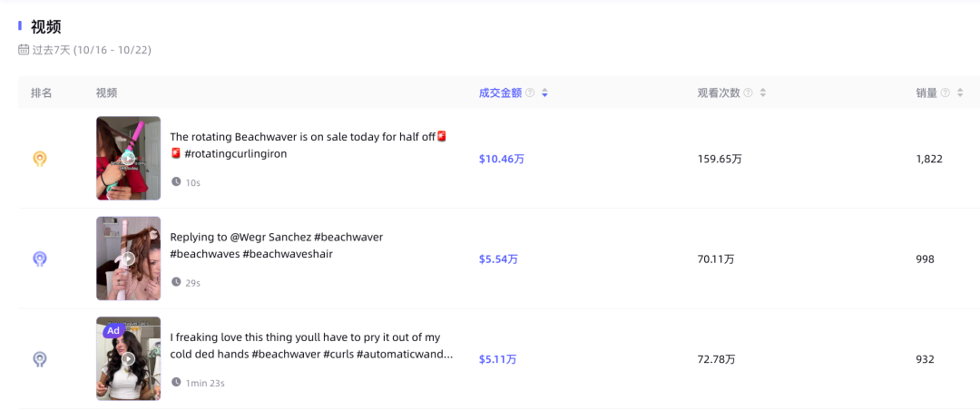Click the clock icon beside 10s duration

click(176, 182)
